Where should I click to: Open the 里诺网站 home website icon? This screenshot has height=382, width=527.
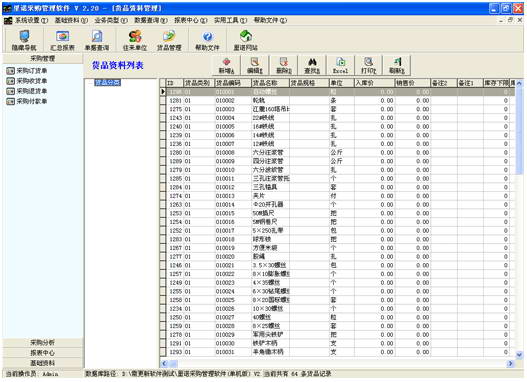click(245, 40)
